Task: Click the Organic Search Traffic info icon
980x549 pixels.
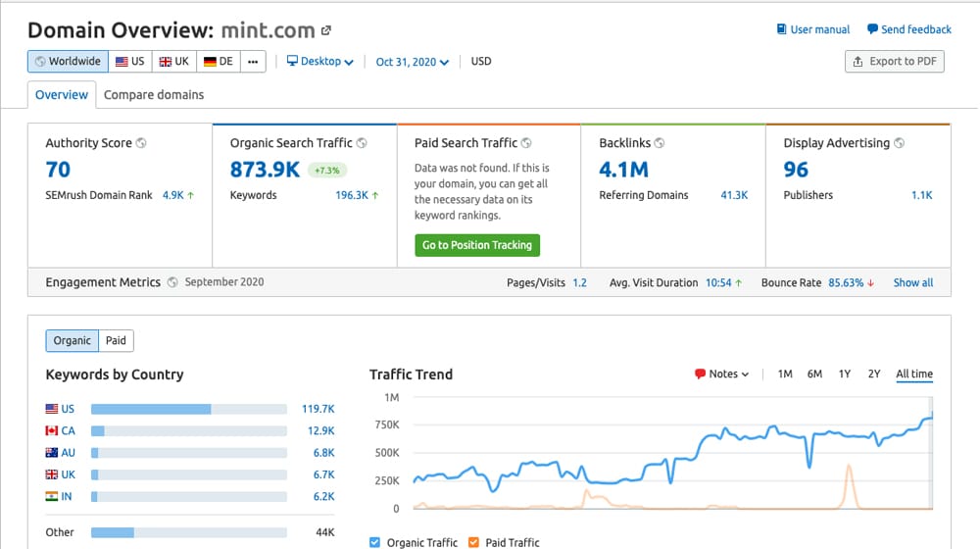Action: point(362,143)
